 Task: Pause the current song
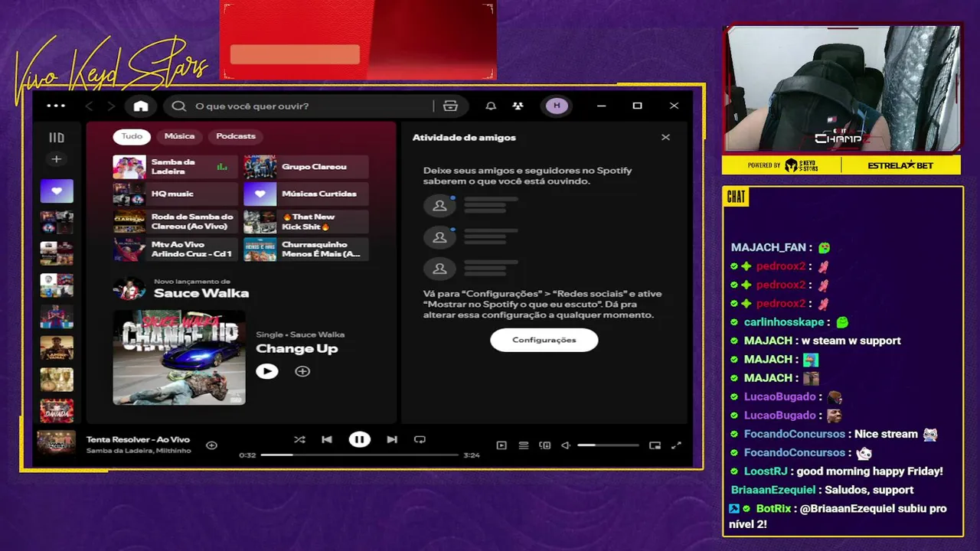[x=359, y=439]
